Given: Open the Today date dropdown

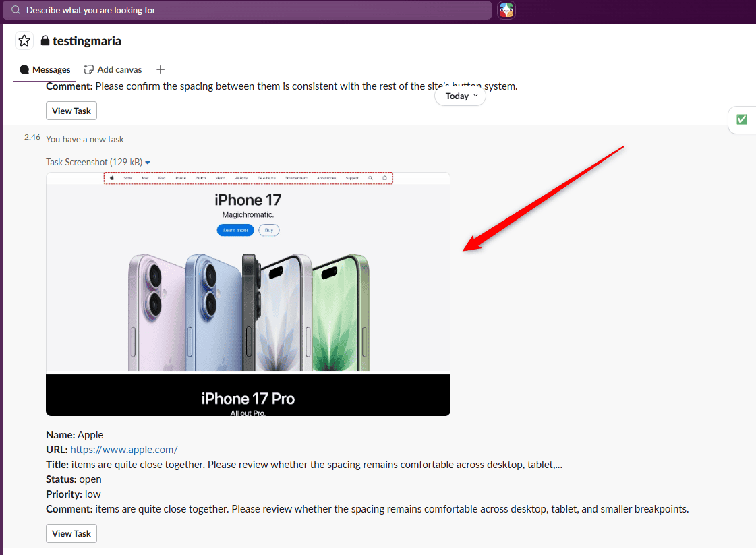Looking at the screenshot, I should (461, 96).
